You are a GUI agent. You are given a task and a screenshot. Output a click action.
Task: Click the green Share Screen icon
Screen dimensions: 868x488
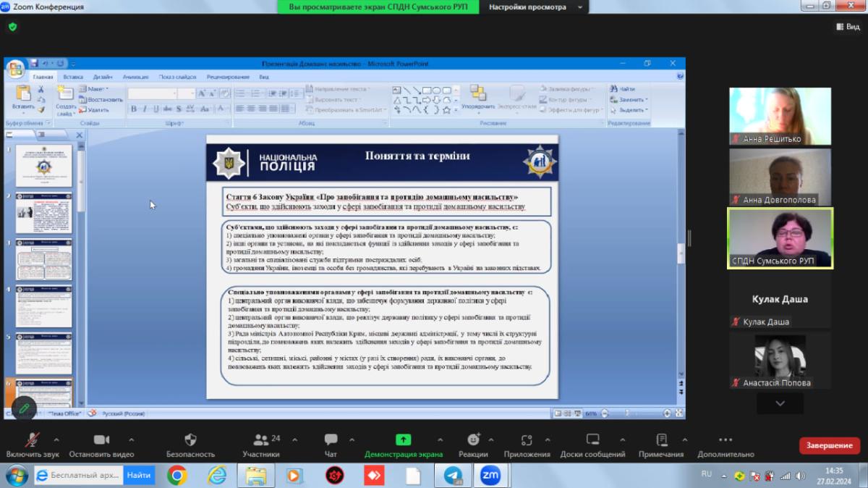403,440
